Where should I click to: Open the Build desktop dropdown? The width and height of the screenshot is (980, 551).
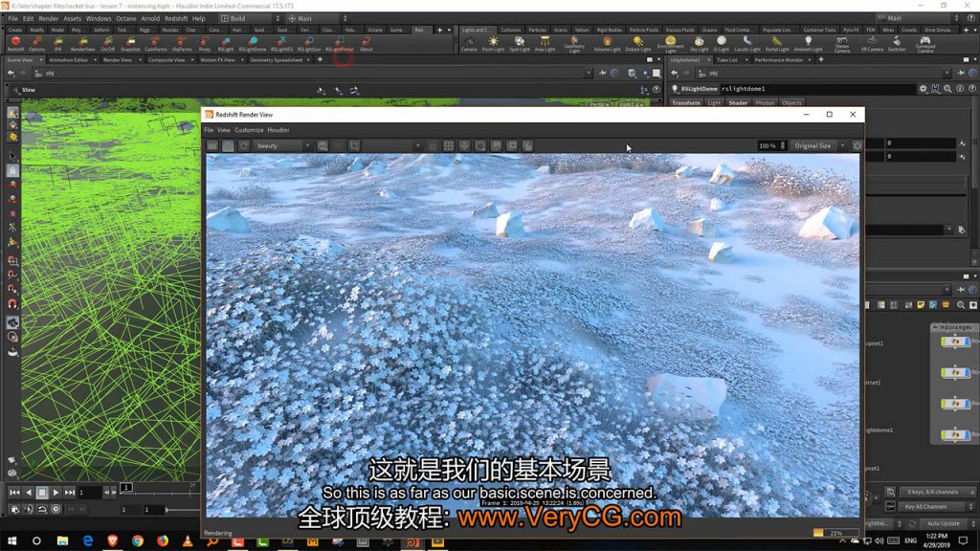tap(250, 19)
